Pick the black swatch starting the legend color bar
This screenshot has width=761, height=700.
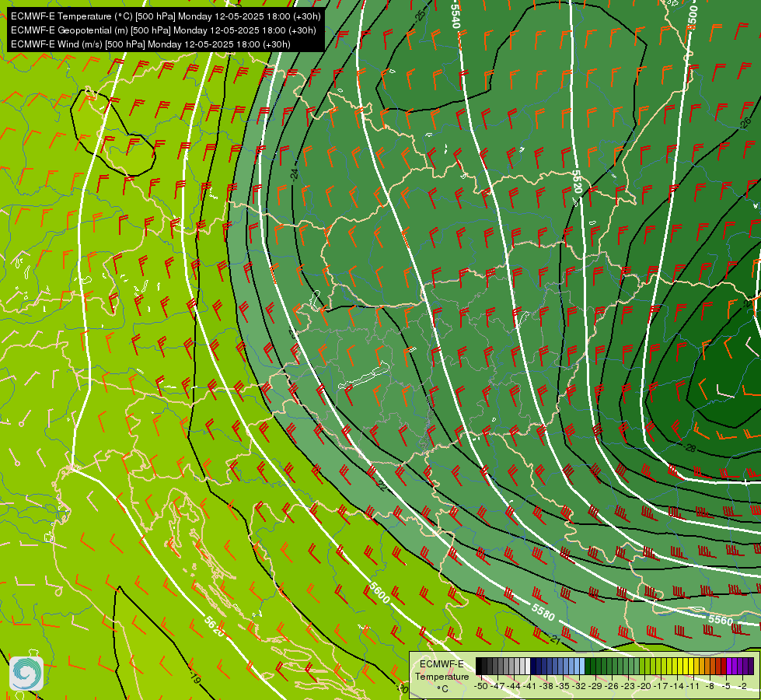pos(479,667)
